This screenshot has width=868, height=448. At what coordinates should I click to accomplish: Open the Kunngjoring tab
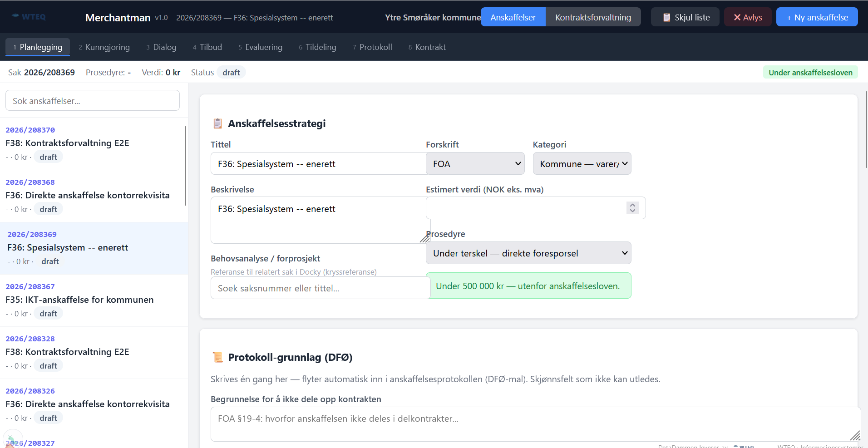point(104,47)
